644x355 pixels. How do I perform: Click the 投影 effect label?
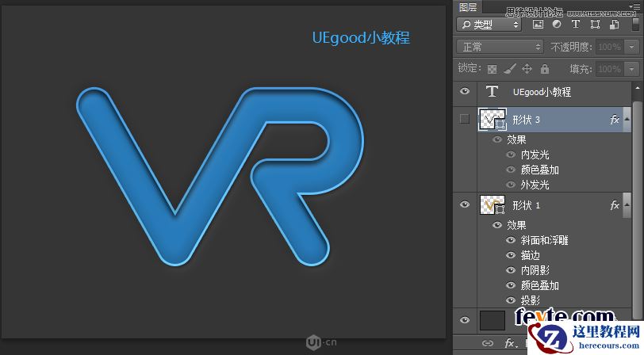pos(531,300)
